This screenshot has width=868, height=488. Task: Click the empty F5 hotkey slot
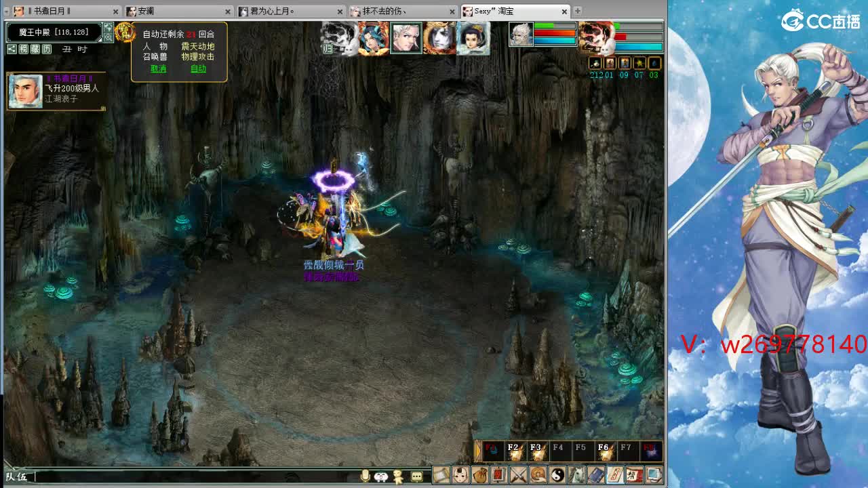(582, 451)
